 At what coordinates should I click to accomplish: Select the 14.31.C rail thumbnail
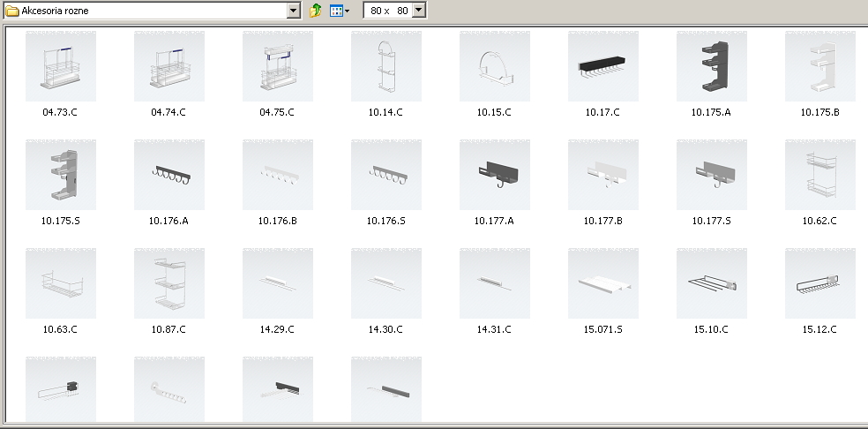click(495, 283)
